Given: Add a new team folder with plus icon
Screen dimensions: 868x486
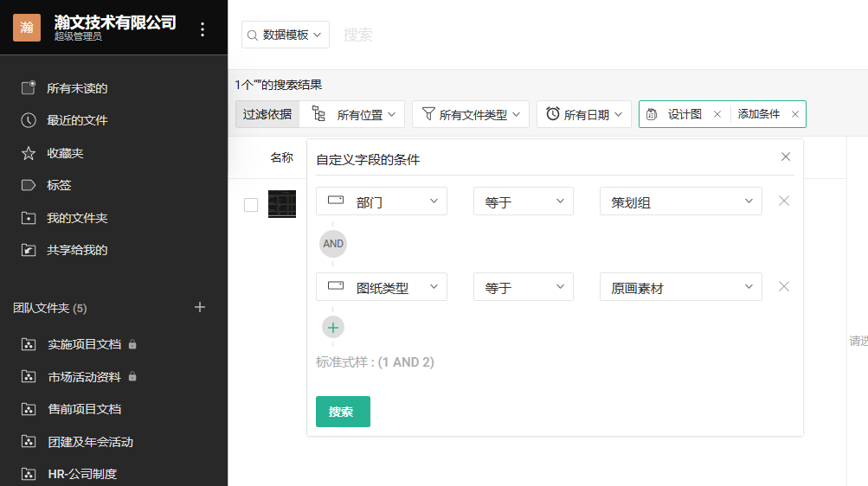Looking at the screenshot, I should tap(200, 307).
